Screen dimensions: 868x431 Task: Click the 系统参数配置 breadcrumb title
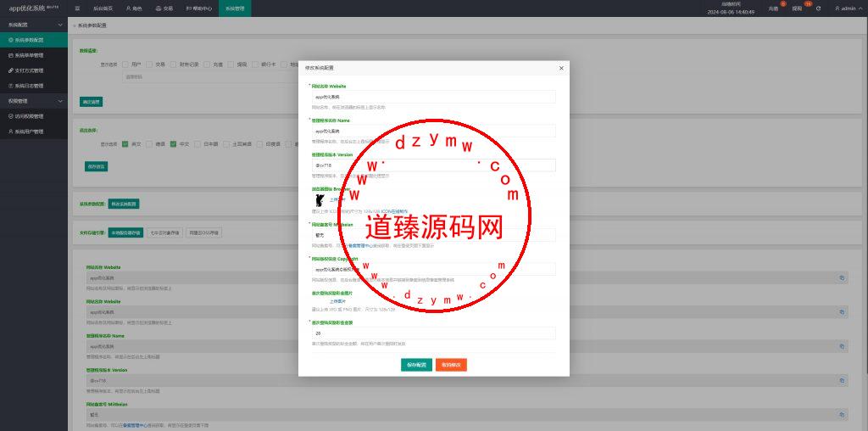tap(92, 25)
